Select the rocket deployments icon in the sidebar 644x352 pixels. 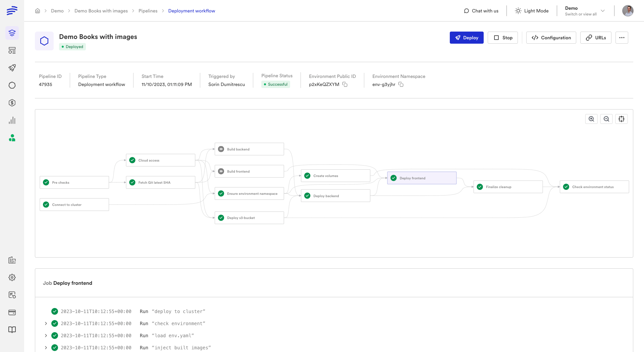(x=12, y=68)
